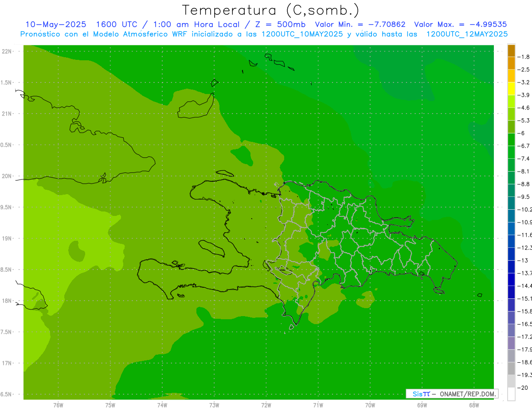Pick the bright yellow legend swatch above -3.9
Viewport: 532px width, 411px height.
(511, 89)
